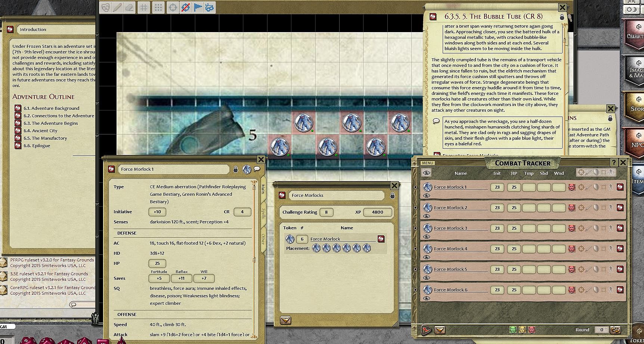This screenshot has width=644, height=344.
Task: Toggle visibility eye for Force Morlock 3
Action: pyautogui.click(x=427, y=237)
